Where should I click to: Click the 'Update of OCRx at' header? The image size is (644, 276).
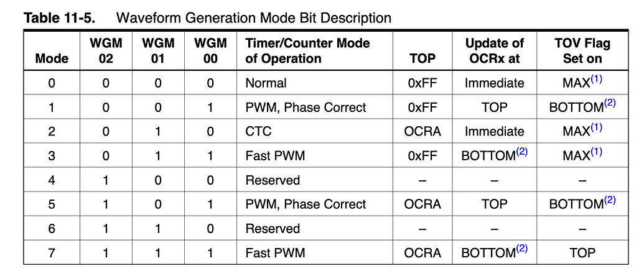point(495,51)
